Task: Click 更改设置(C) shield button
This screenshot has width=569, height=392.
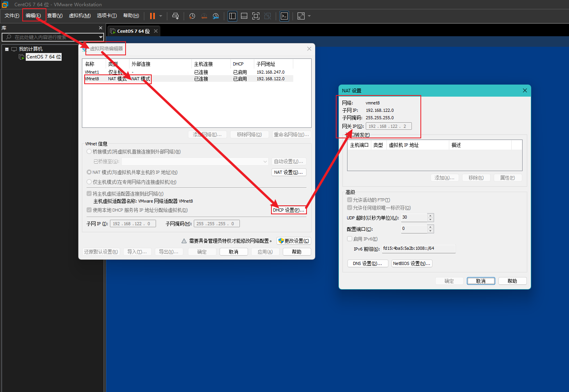Action: click(294, 241)
